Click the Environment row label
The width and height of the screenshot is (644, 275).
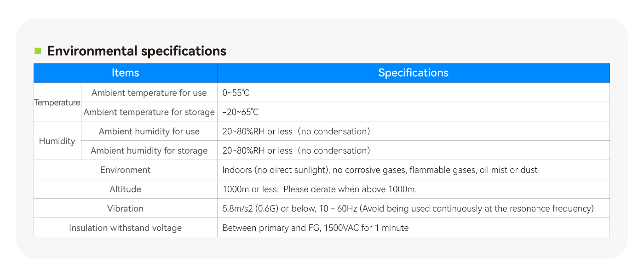126,170
